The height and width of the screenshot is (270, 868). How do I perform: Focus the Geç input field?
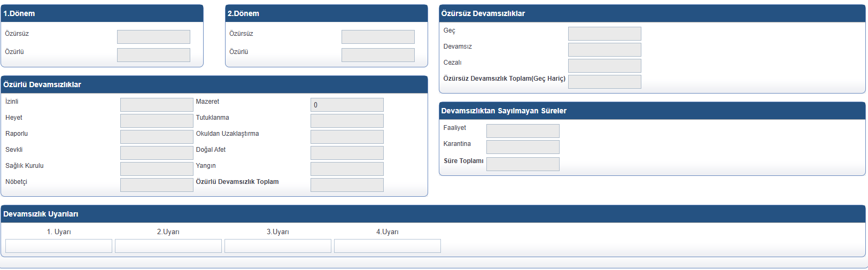pos(604,34)
